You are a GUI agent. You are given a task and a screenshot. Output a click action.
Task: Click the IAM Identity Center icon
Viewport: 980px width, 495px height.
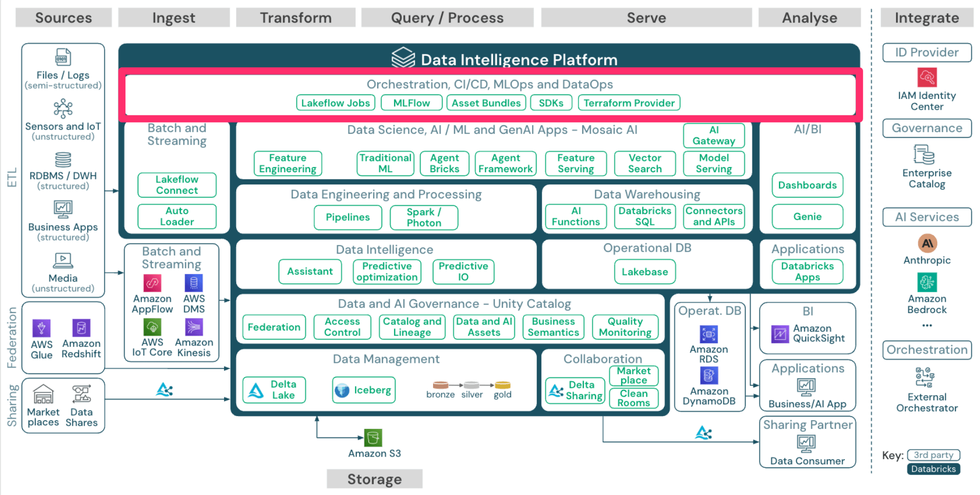point(926,77)
